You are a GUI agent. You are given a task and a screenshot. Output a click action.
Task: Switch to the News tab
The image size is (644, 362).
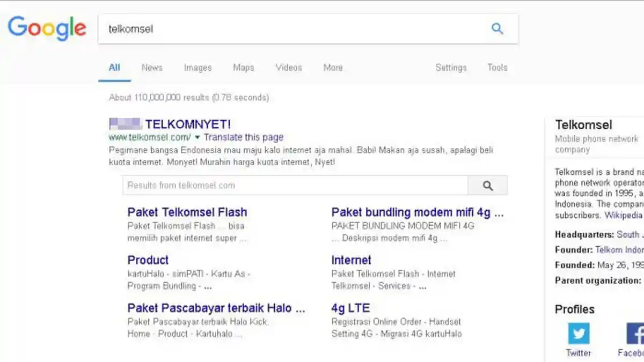pyautogui.click(x=152, y=68)
